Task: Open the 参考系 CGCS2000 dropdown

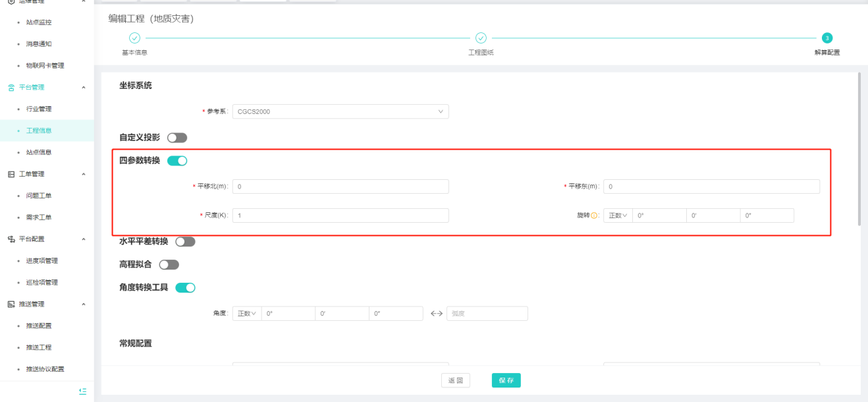Action: pyautogui.click(x=340, y=111)
